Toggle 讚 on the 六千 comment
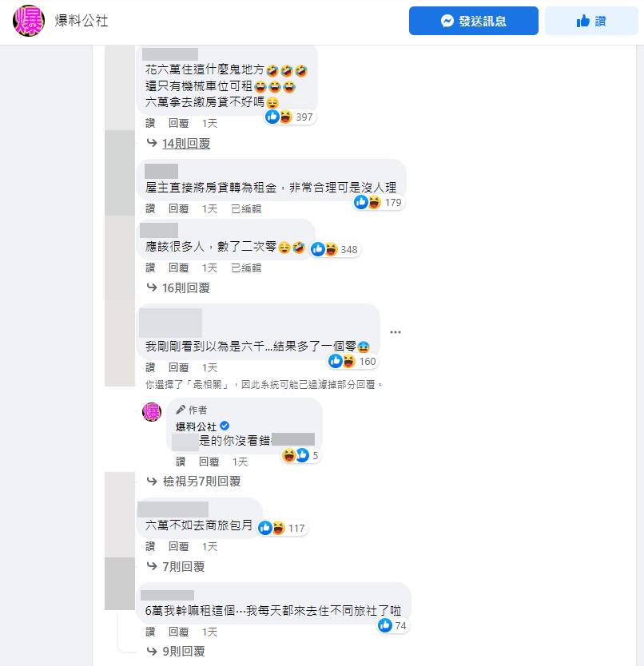The height and width of the screenshot is (666, 644). (x=150, y=368)
